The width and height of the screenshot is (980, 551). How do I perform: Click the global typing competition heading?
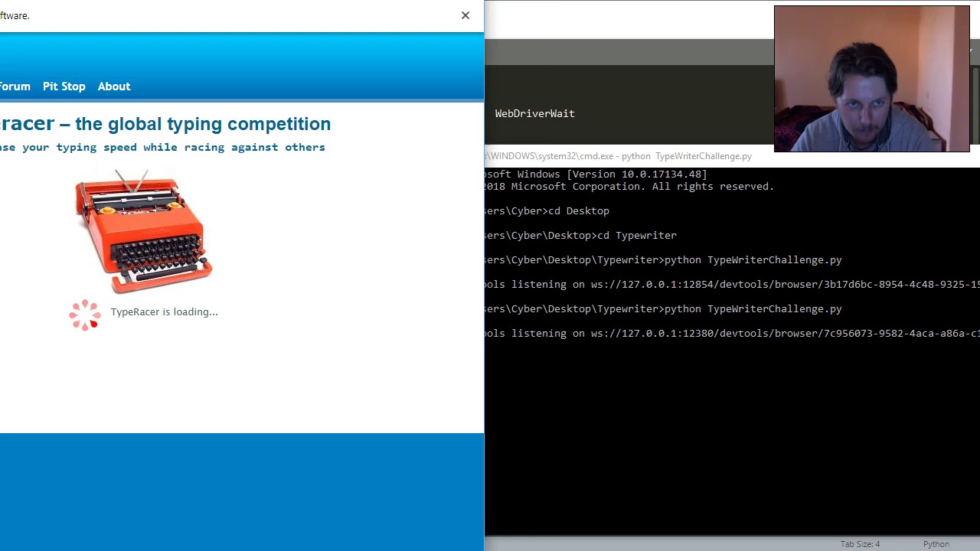165,124
